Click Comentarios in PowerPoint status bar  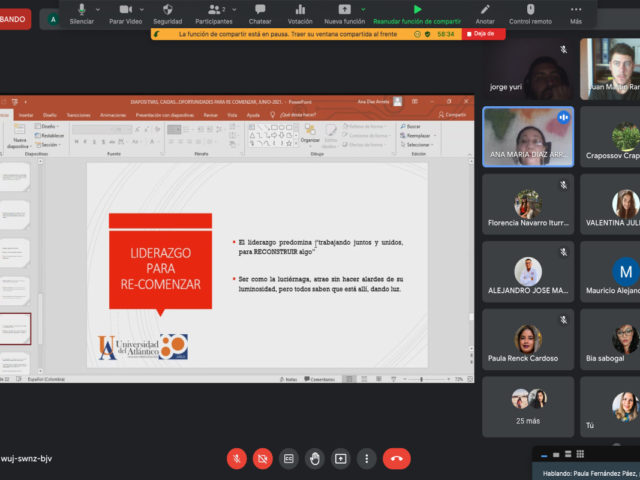pyautogui.click(x=320, y=379)
